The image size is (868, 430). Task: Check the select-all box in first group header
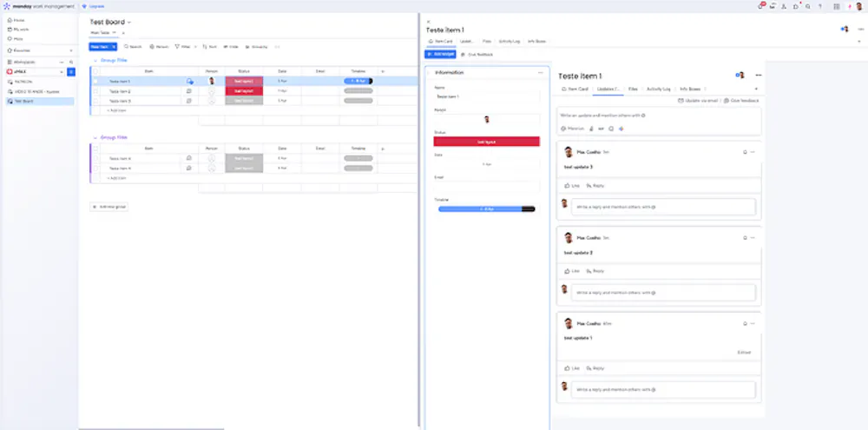coord(95,71)
